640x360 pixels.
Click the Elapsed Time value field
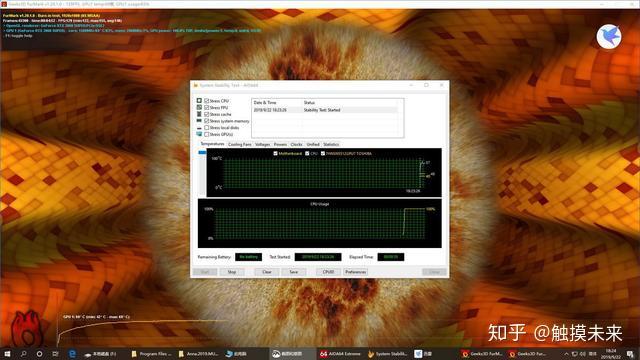[391, 257]
